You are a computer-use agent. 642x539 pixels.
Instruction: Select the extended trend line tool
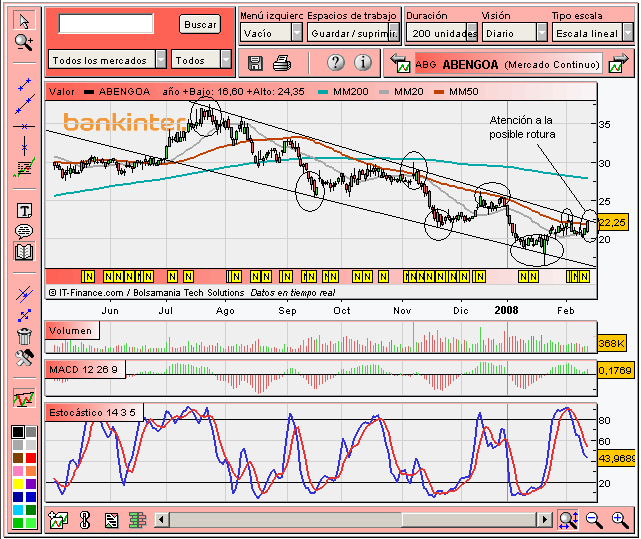[x=25, y=104]
